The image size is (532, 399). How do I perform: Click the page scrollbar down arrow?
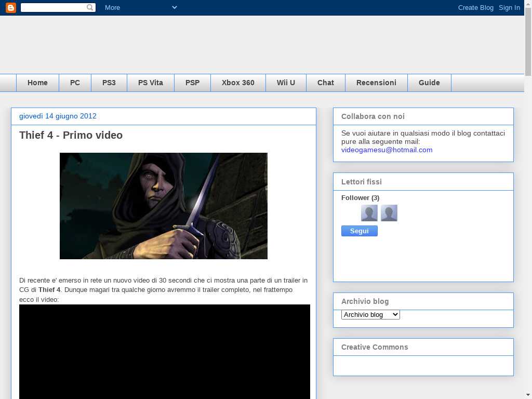528,394
